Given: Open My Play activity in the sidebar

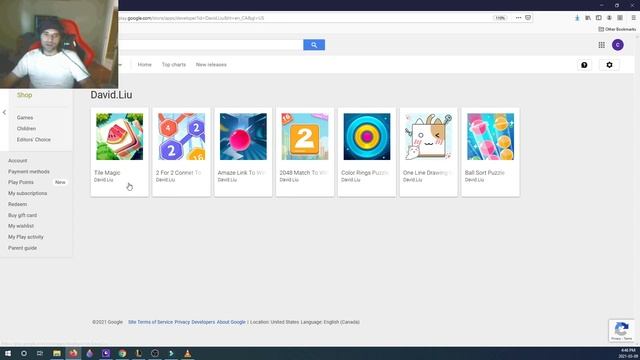Looking at the screenshot, I should tap(26, 237).
